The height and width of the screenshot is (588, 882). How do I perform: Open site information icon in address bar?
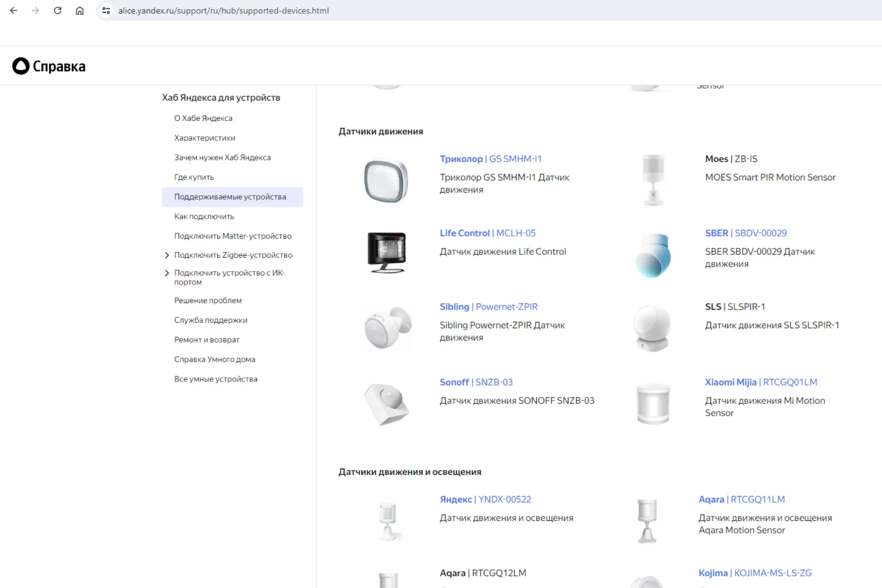[x=106, y=10]
